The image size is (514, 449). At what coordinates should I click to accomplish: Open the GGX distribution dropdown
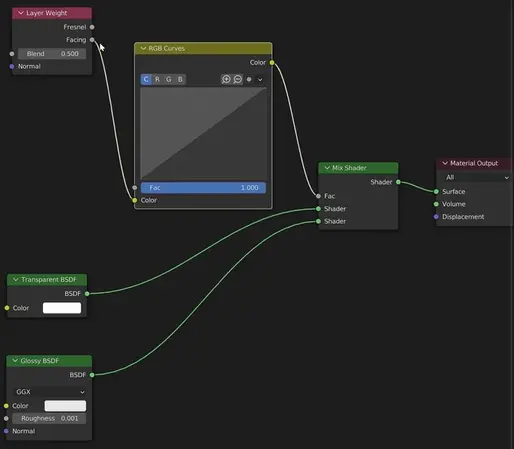tap(50, 392)
